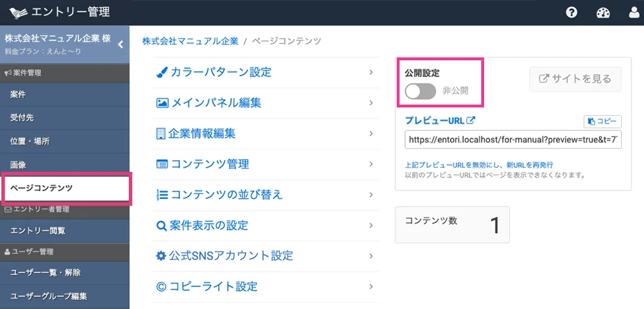Click the 新URLを再発行 link

[x=479, y=165]
